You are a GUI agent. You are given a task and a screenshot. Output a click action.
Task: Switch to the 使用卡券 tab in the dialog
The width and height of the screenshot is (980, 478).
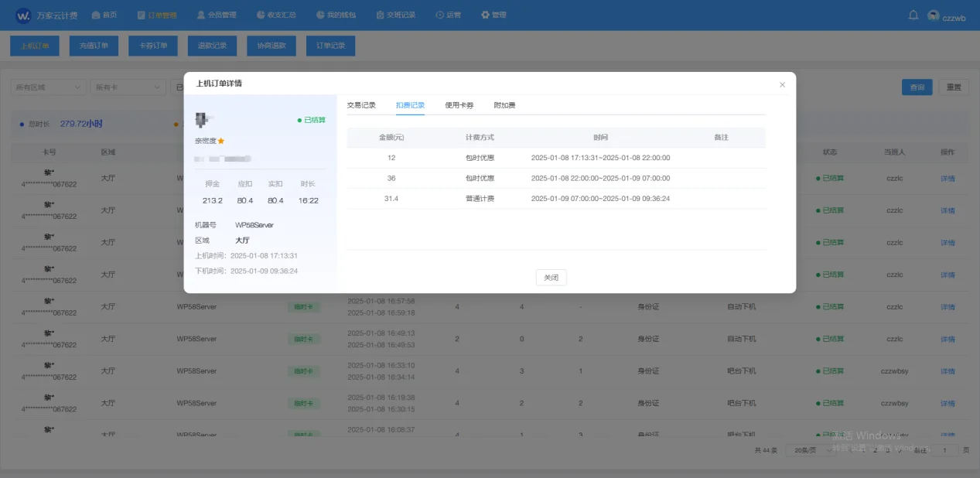(x=459, y=105)
